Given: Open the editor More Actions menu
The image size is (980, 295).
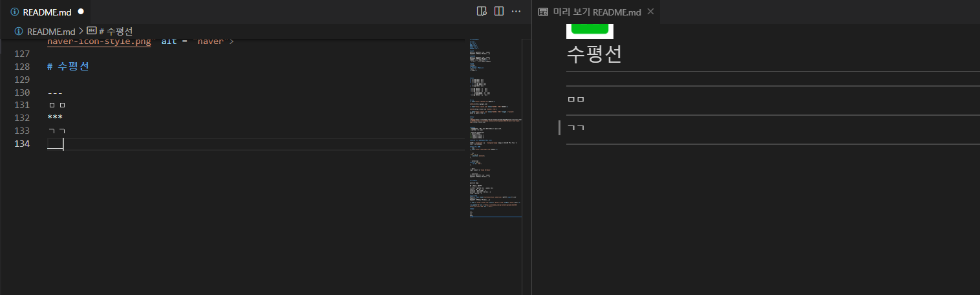Looking at the screenshot, I should (x=516, y=11).
